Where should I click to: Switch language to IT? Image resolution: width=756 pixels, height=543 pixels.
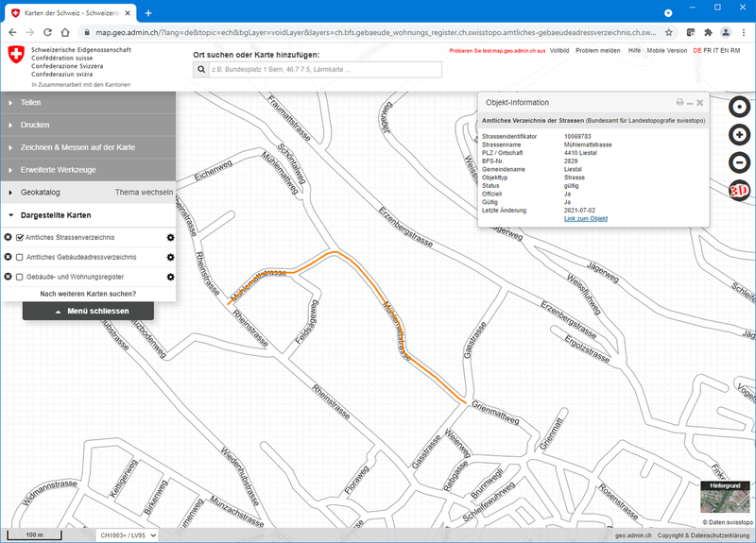coord(716,51)
